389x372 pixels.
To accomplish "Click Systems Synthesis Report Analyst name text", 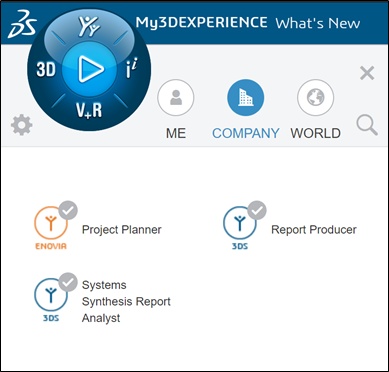I will (x=126, y=302).
